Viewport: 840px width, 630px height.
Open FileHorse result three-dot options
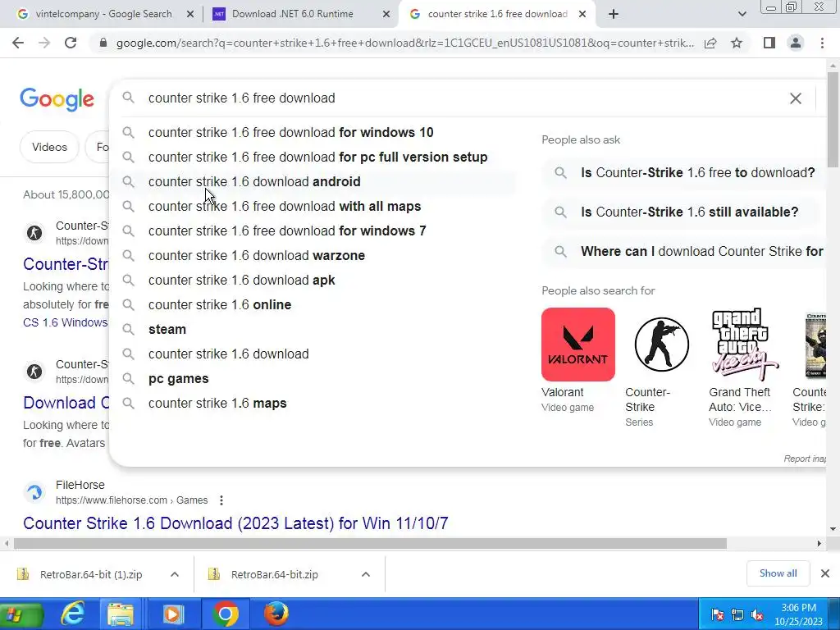pyautogui.click(x=221, y=500)
